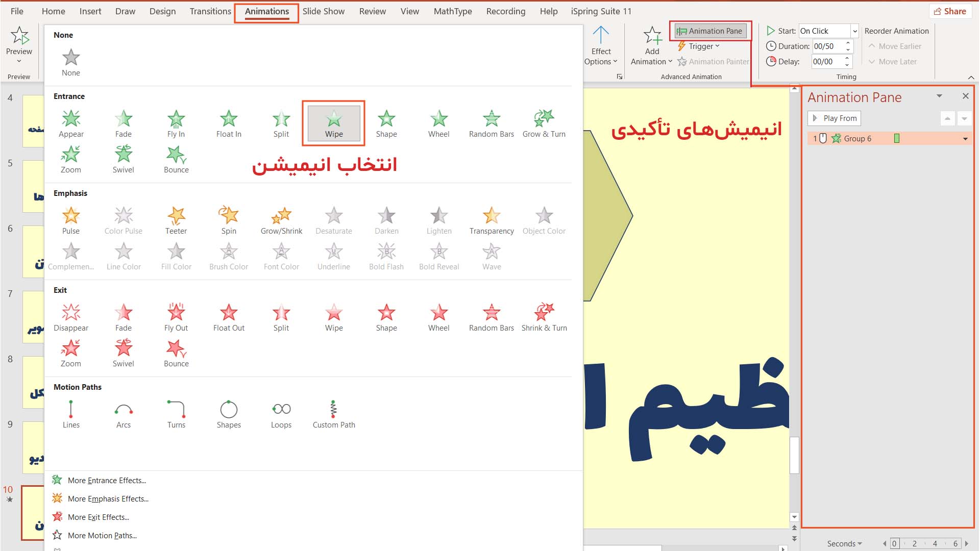Click the Animation Painter tool
The width and height of the screenshot is (980, 551).
coord(715,61)
